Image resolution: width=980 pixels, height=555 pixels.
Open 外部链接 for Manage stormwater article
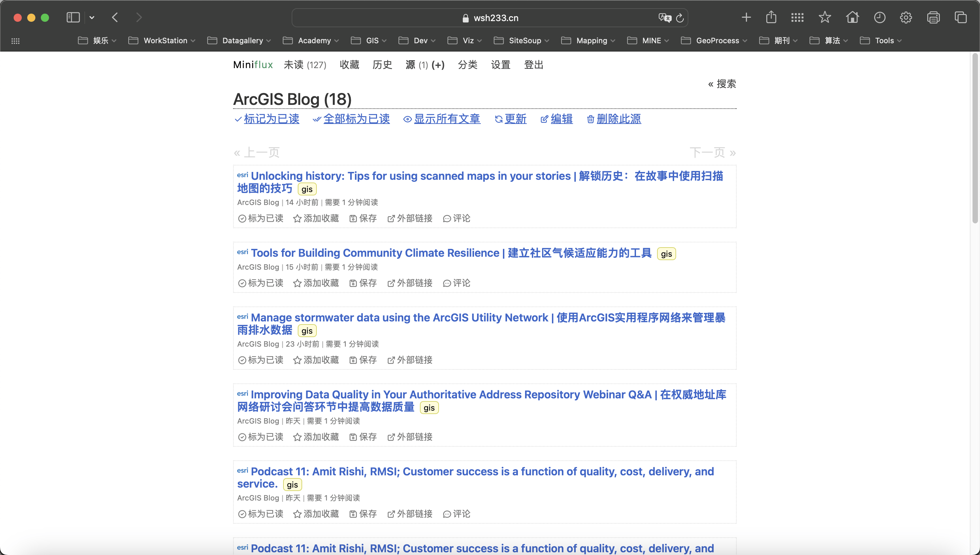pos(410,360)
